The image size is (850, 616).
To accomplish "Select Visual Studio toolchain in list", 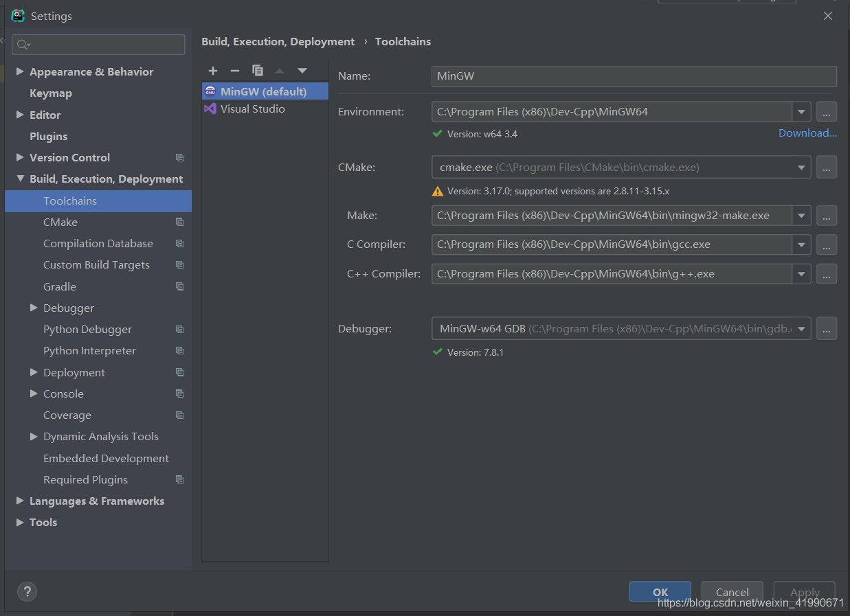I will coord(252,109).
